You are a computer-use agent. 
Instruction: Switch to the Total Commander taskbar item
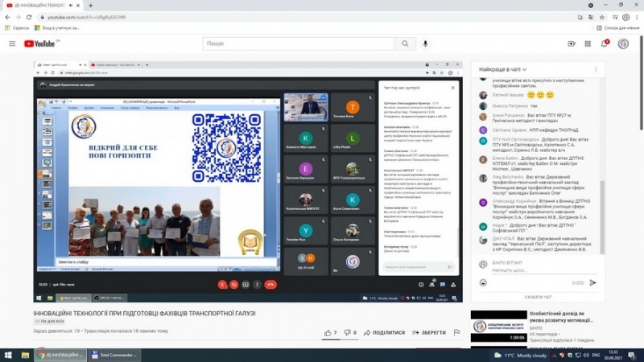[117, 355]
